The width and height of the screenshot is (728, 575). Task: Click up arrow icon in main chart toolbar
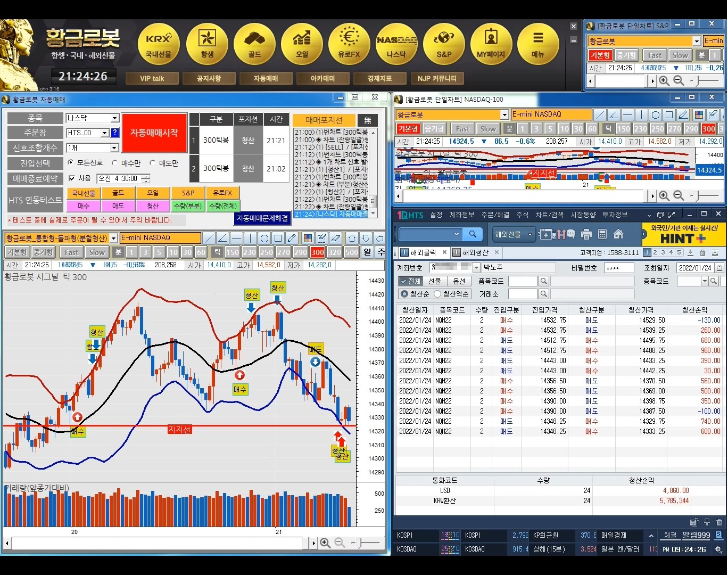(352, 238)
